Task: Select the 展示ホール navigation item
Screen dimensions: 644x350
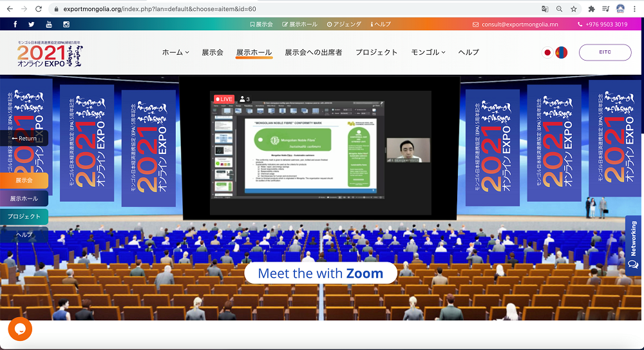Action: click(254, 52)
